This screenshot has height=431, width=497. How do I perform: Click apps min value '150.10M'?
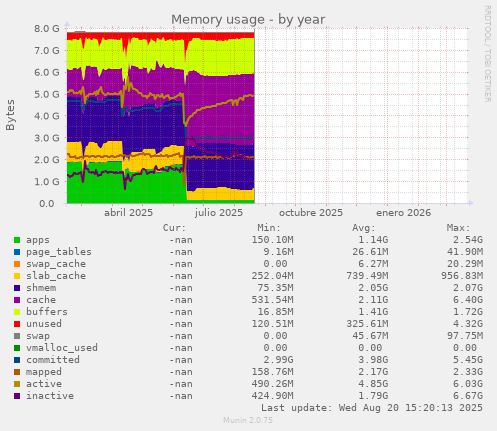click(272, 240)
